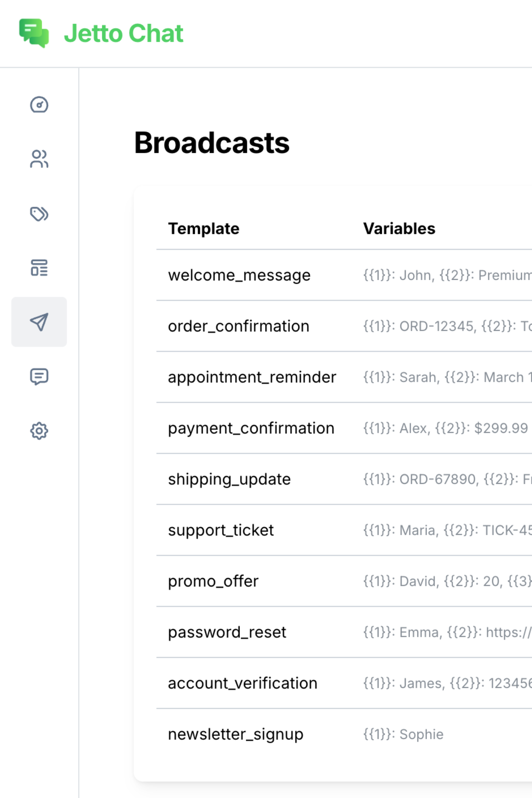The image size is (532, 798).
Task: Click the support_ticket template name
Action: tap(221, 530)
